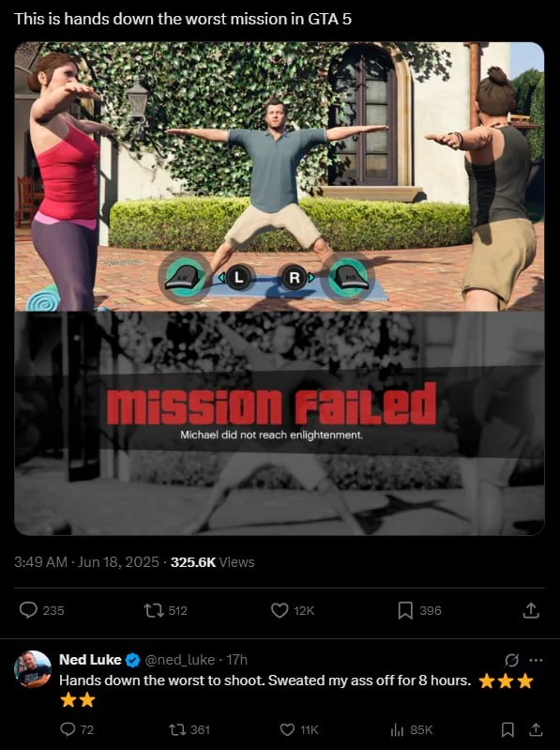Open the GTA 5 yoga mission image
The height and width of the screenshot is (750, 560).
pos(280,288)
